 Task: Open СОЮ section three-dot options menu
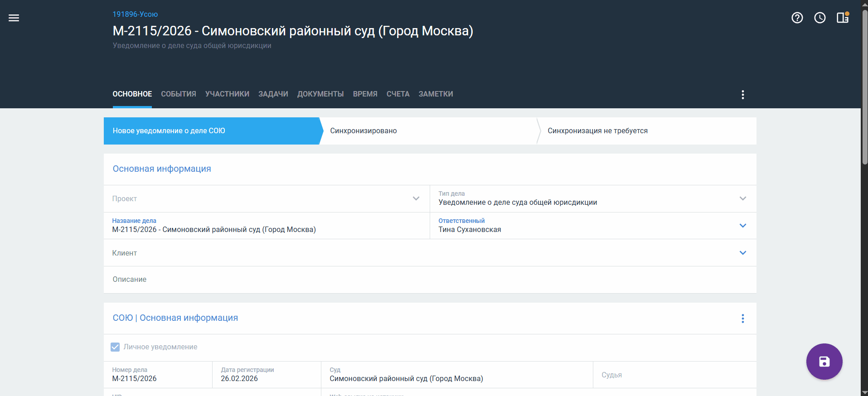tap(742, 319)
